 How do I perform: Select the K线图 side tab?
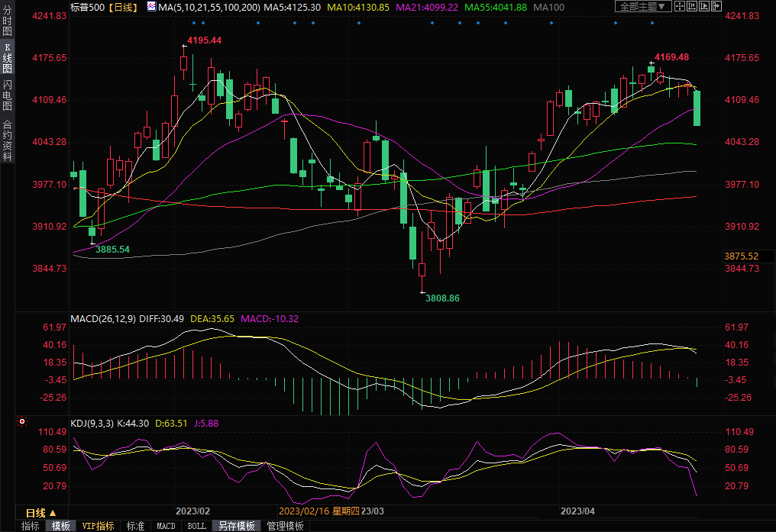(7, 58)
